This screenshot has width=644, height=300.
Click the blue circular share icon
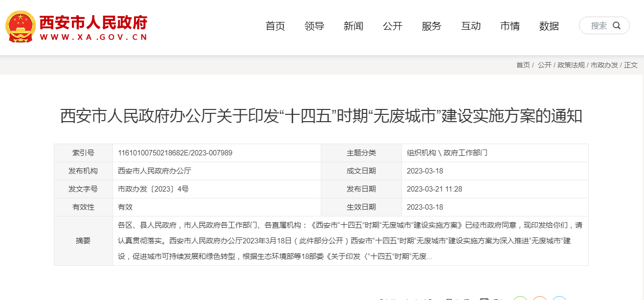pos(559,298)
